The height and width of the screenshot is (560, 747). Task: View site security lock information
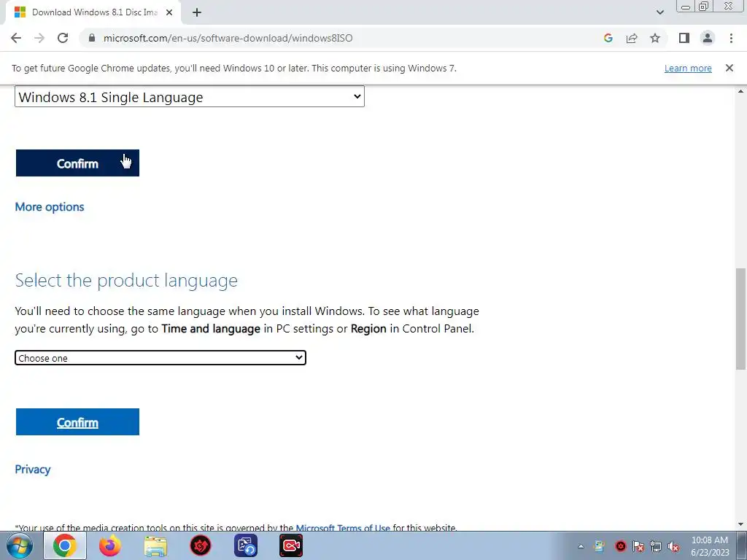[x=91, y=38]
